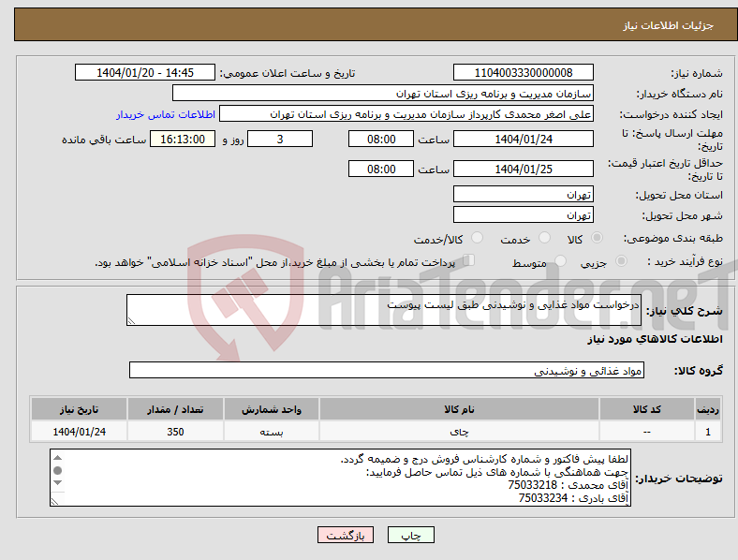Click the شرح کلی نیاز label
The height and width of the screenshot is (560, 738).
tap(684, 311)
